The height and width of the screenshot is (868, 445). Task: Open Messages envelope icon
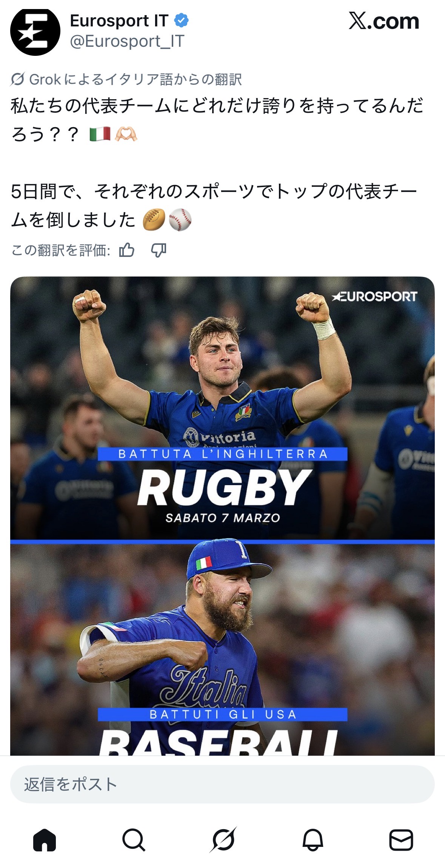pyautogui.click(x=401, y=840)
